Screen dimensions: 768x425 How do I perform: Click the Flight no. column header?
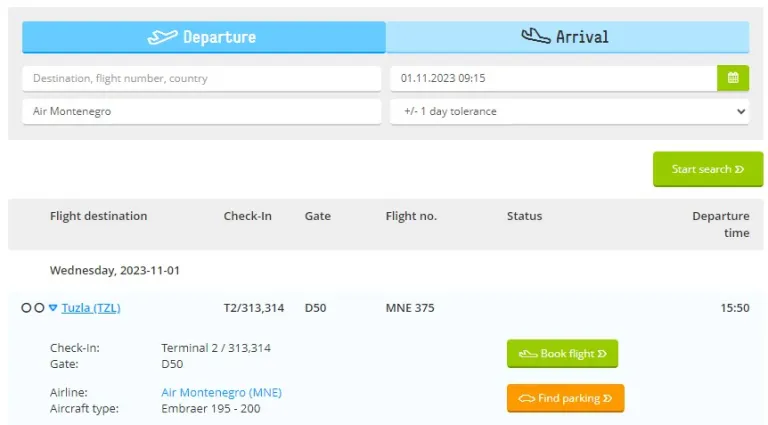point(411,216)
